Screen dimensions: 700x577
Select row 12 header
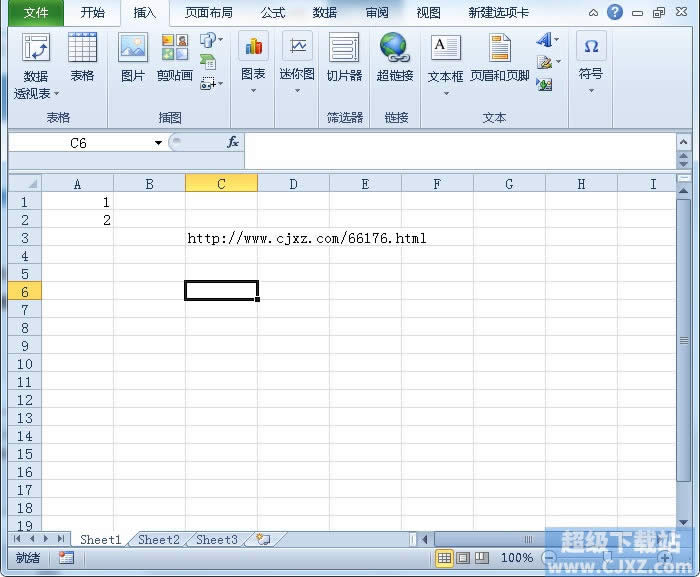[x=25, y=400]
